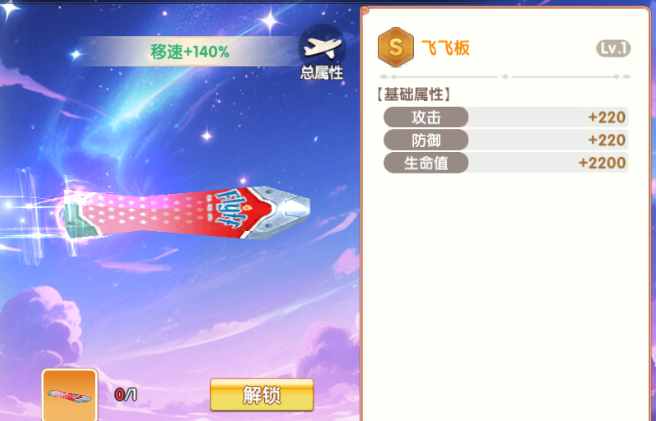
Task: Select the 生命值 attribute label
Action: pos(426,163)
